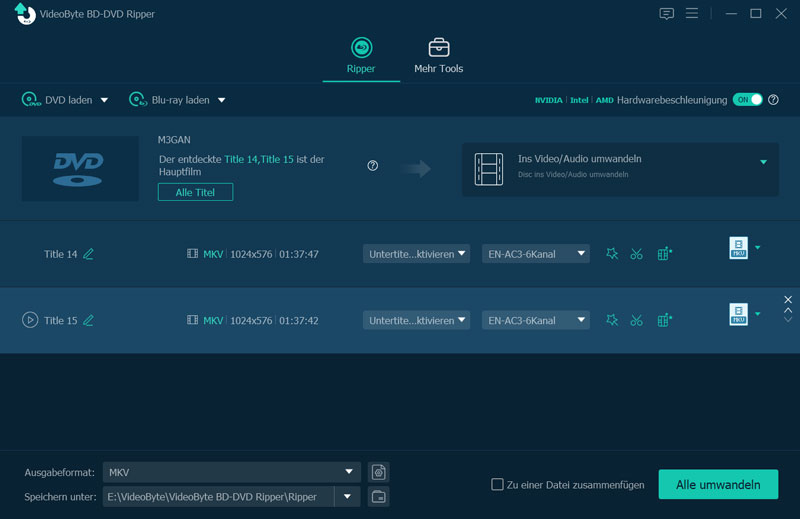
Task: Click the Alle Titel button
Action: 195,192
